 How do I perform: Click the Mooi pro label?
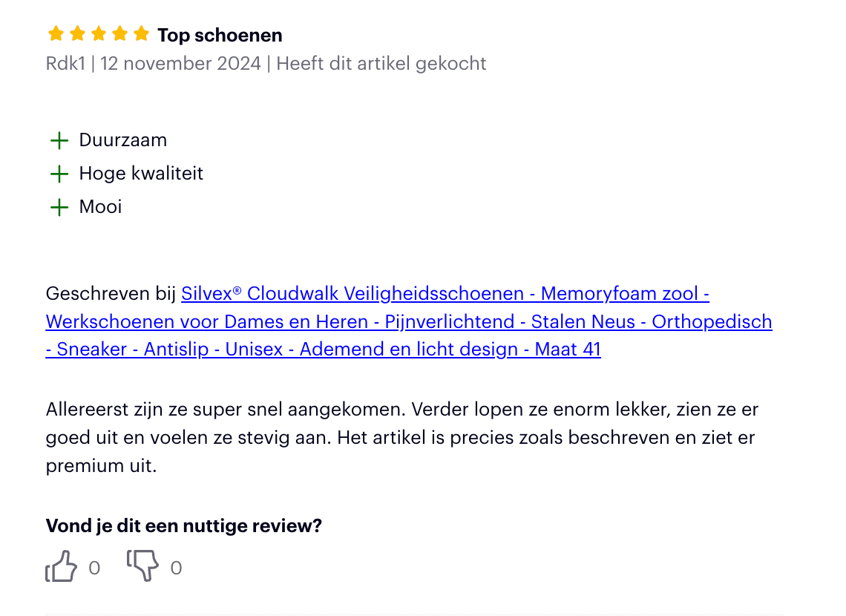100,207
